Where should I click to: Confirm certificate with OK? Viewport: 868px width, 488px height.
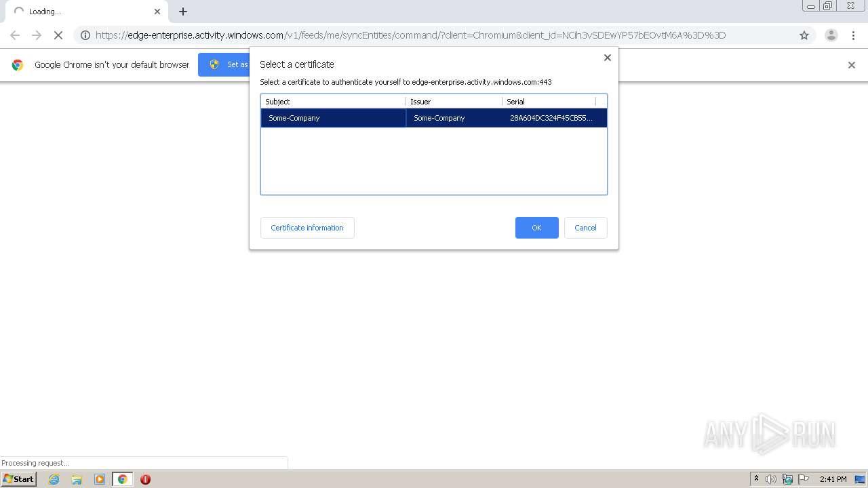(x=536, y=228)
